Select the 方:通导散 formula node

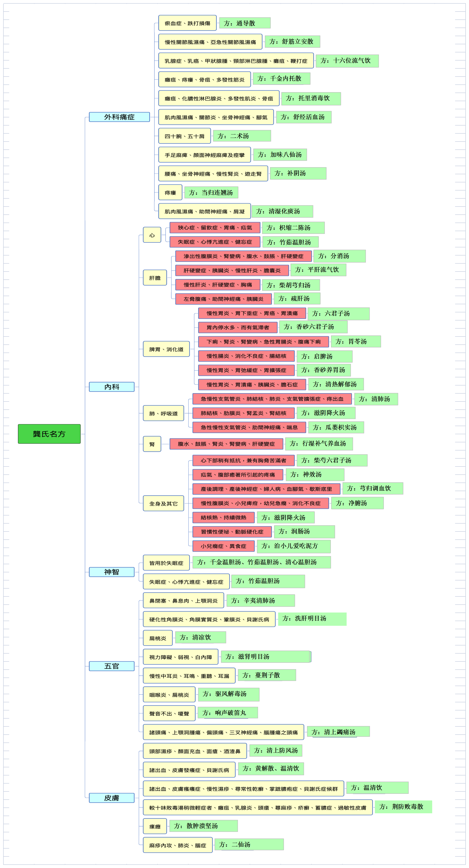pos(245,23)
